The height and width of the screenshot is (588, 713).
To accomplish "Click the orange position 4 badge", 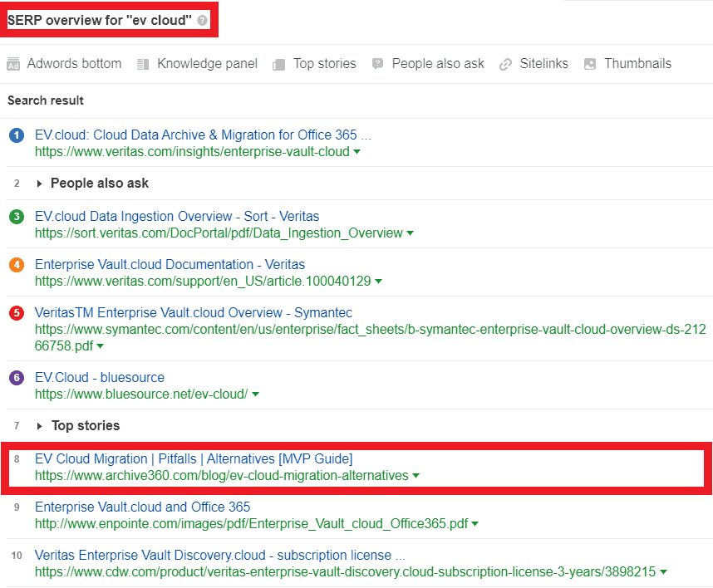I will coord(17,265).
